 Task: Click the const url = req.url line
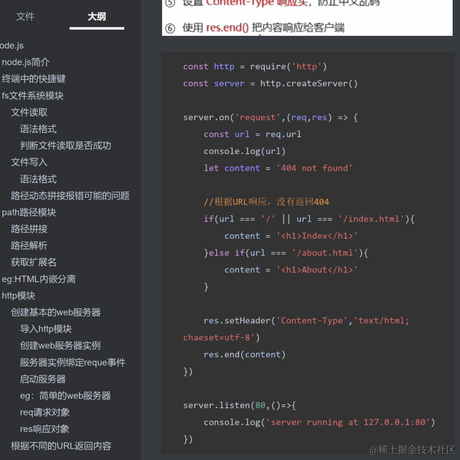(252, 134)
